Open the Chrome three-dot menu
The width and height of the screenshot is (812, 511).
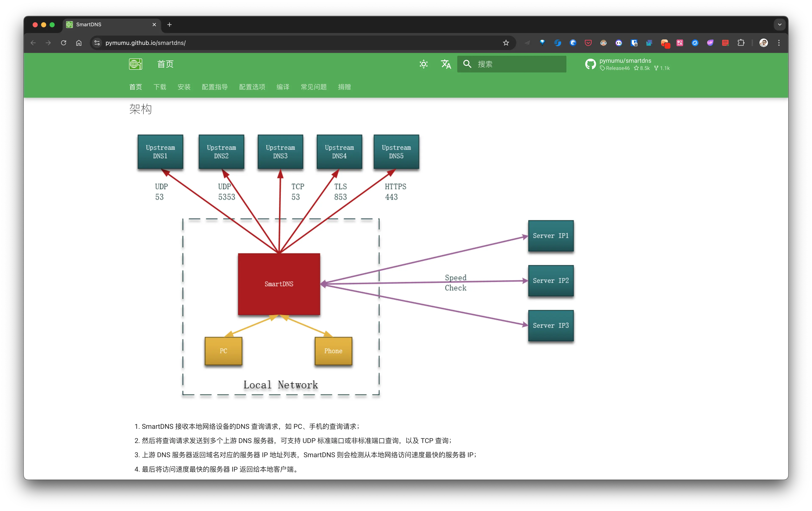[779, 43]
